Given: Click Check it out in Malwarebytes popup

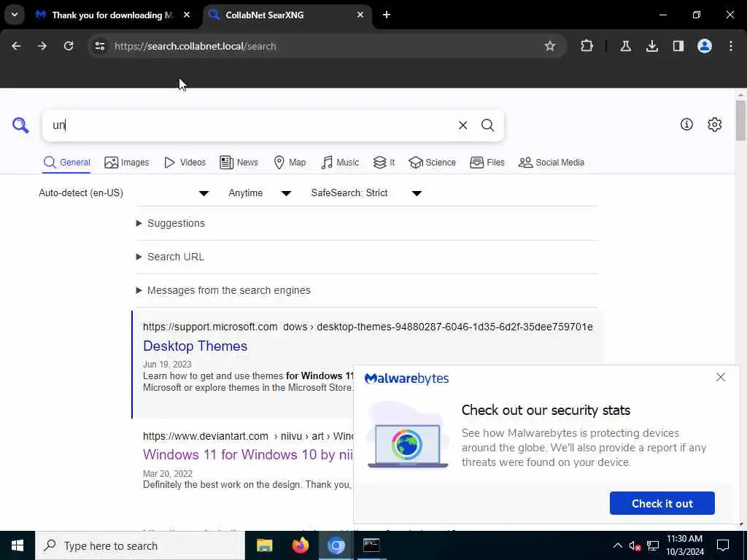Looking at the screenshot, I should pos(662,503).
